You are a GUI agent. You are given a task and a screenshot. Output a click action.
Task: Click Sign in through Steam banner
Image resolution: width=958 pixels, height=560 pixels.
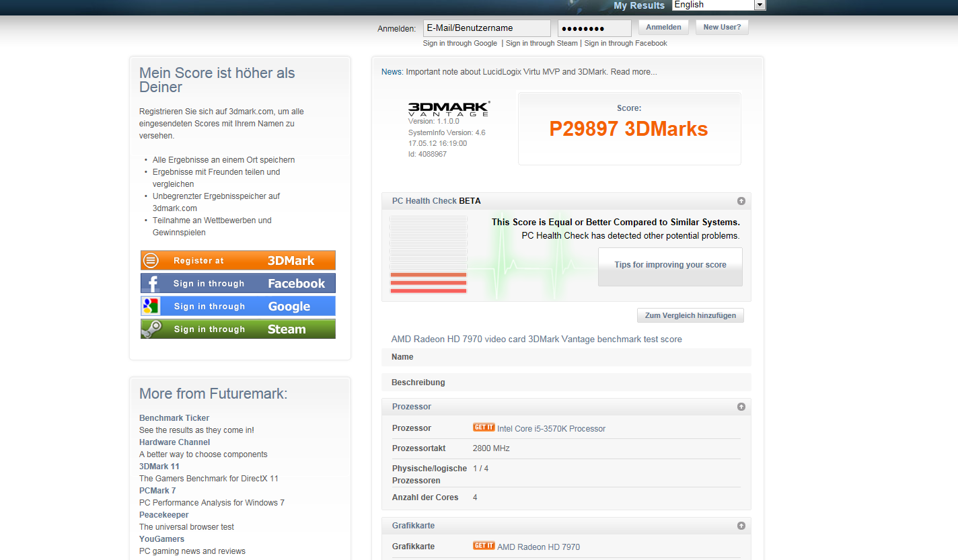point(238,329)
